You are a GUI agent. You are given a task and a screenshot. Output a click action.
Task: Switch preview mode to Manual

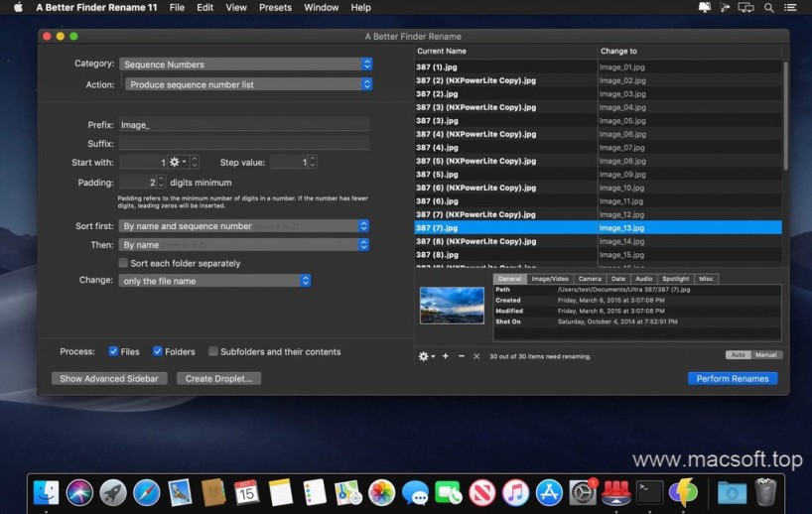pos(767,354)
